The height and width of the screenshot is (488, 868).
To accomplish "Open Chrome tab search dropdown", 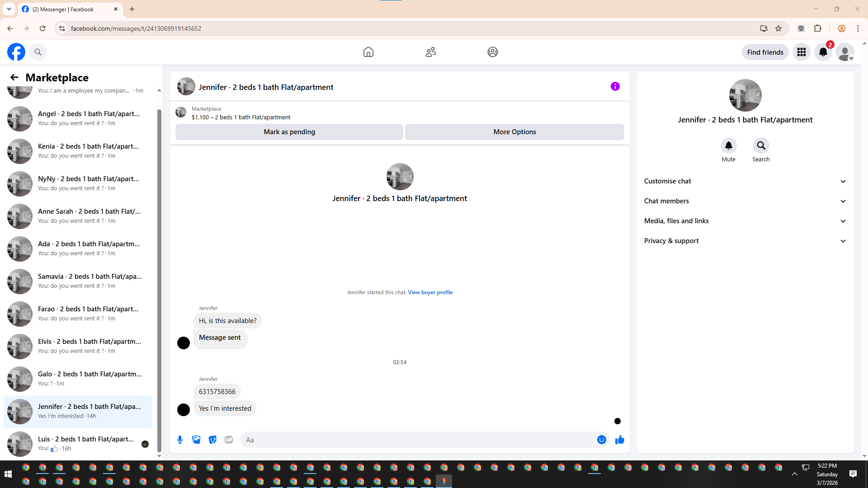I will point(9,9).
